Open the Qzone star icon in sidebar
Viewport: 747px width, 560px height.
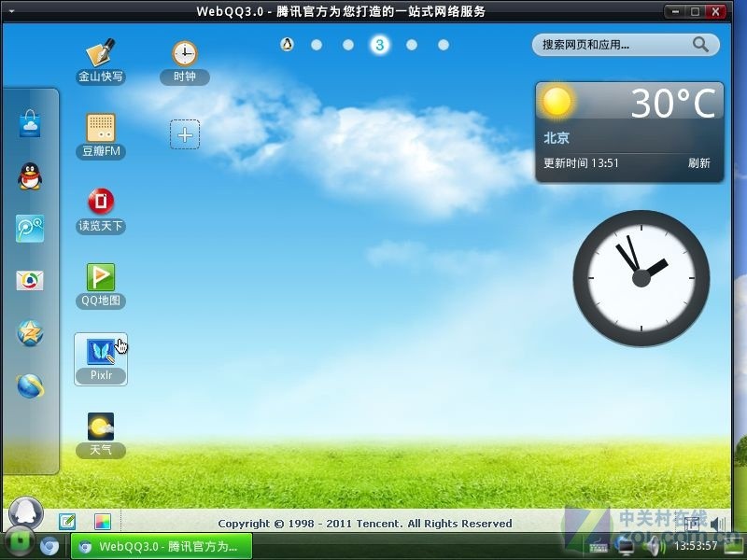[30, 333]
